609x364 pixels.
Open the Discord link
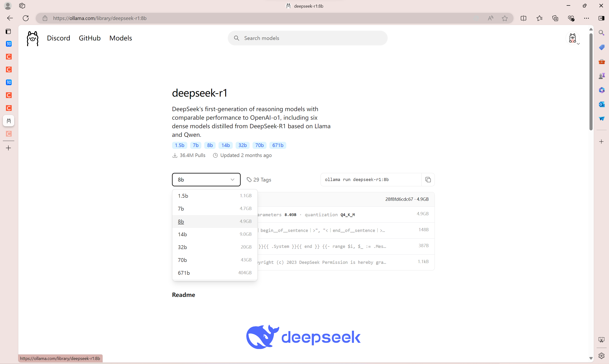tap(58, 38)
